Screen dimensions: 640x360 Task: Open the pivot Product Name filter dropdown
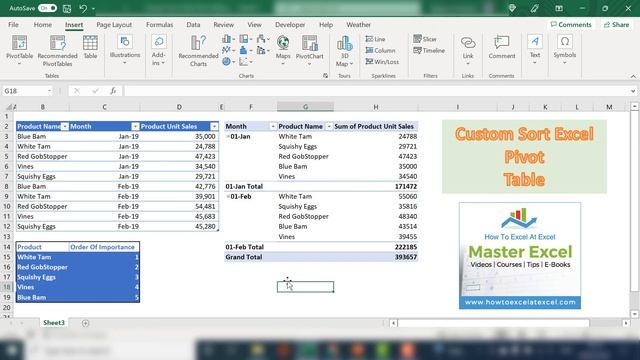tap(329, 127)
